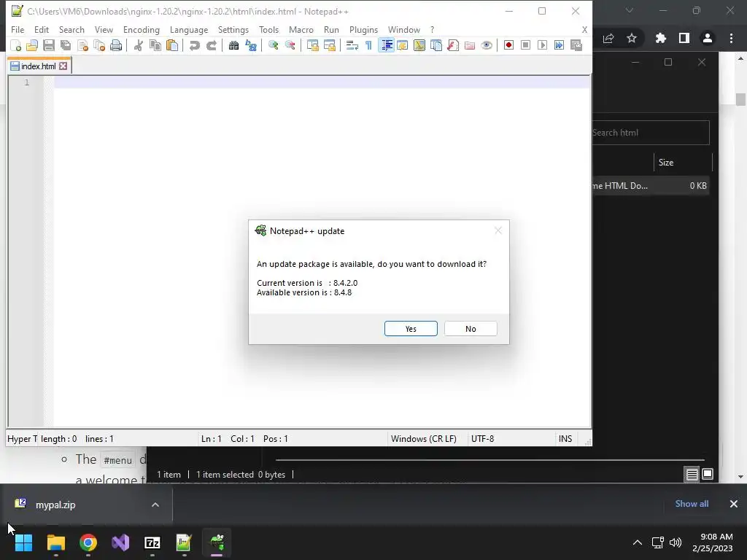Screen dimensions: 747x560
Task: Click the Copy toolbar icon
Action: click(155, 45)
